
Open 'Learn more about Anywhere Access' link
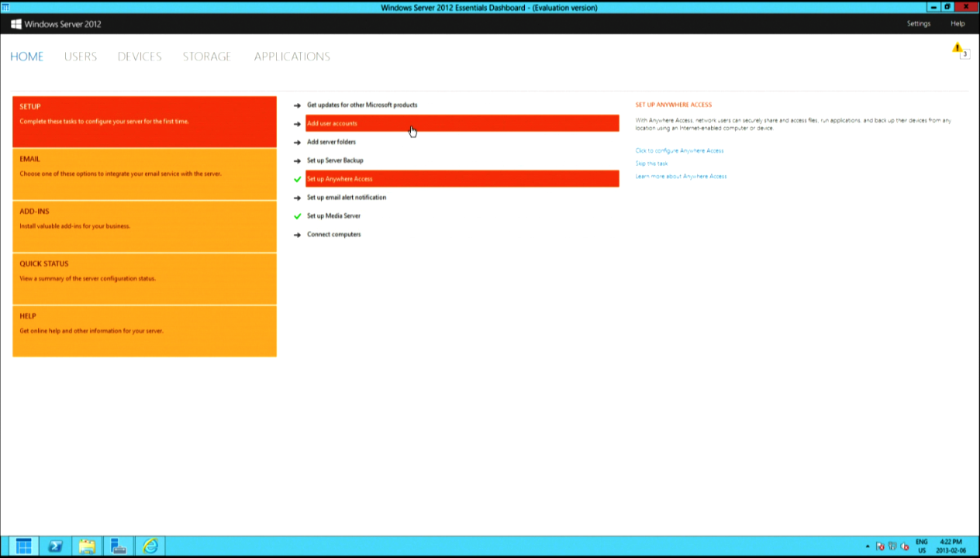point(681,177)
